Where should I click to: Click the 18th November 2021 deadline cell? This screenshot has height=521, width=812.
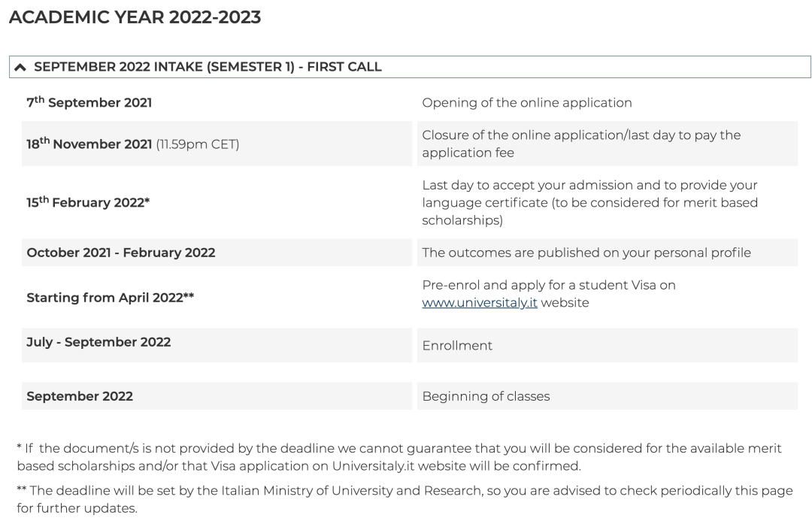132,144
